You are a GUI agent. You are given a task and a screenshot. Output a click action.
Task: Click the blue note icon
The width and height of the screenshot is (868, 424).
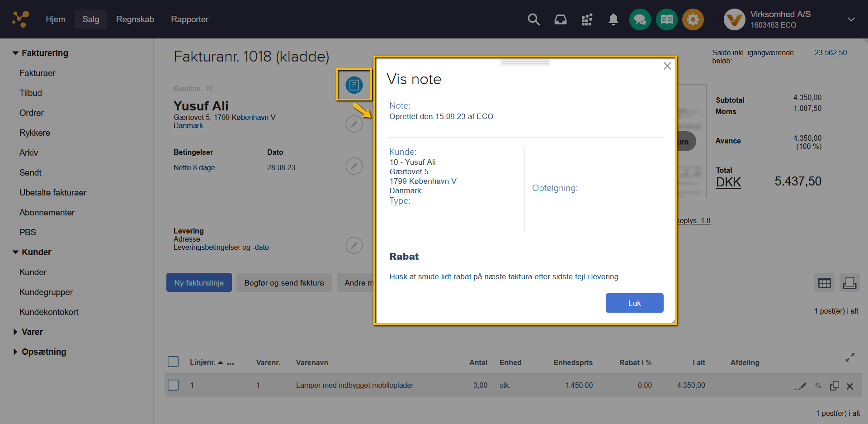pos(354,85)
